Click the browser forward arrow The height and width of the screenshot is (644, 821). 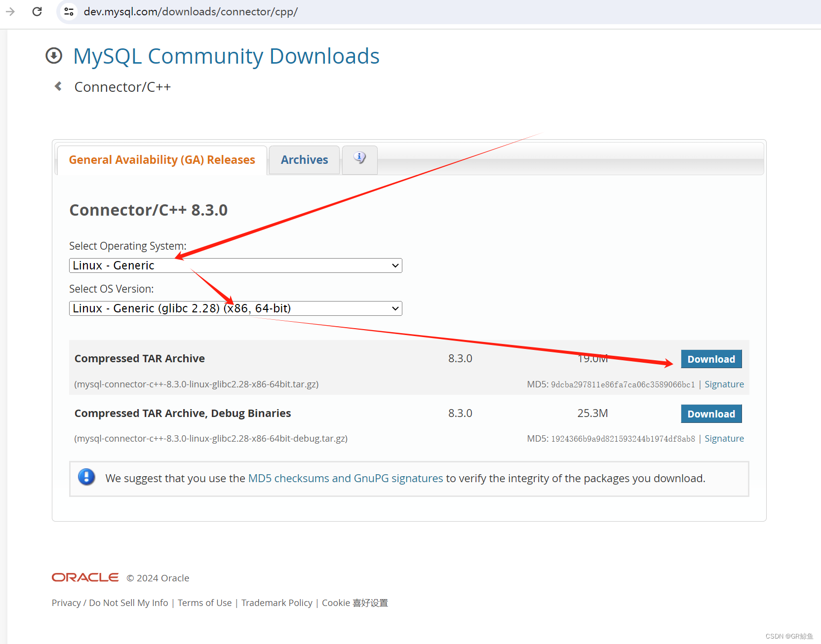[x=10, y=11]
